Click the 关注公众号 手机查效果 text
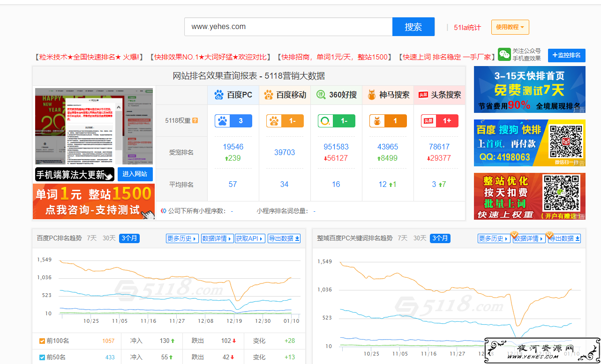Image resolution: width=601 pixels, height=364 pixels. tap(526, 55)
